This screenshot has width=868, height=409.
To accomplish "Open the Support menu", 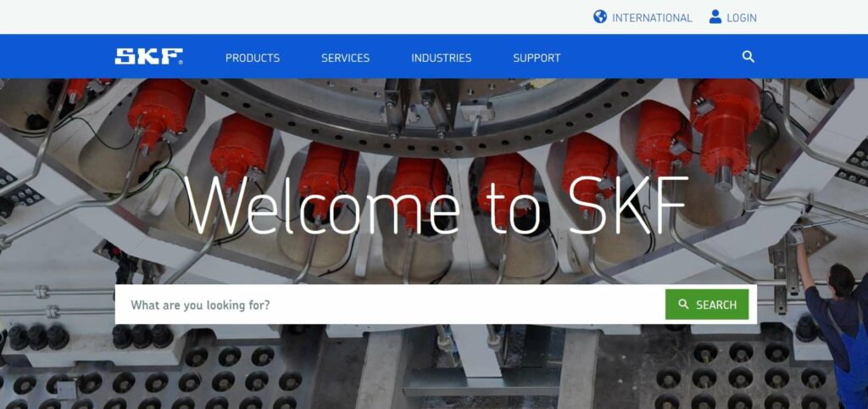I will coord(537,58).
